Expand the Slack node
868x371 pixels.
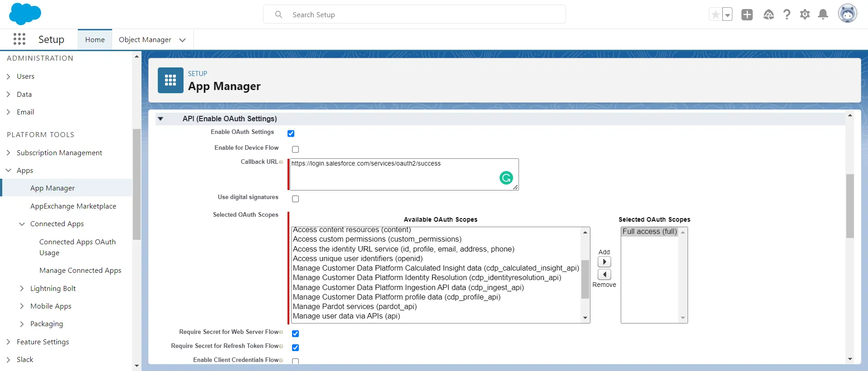(x=8, y=360)
